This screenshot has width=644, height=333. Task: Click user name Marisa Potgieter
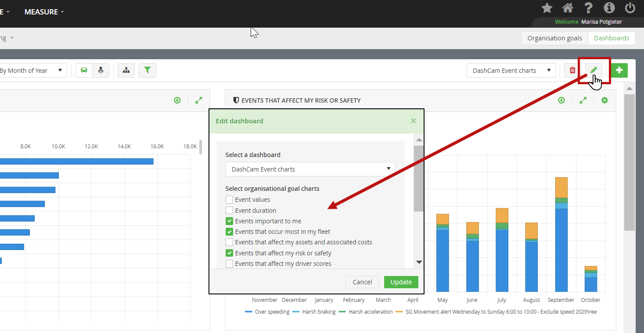coord(601,22)
